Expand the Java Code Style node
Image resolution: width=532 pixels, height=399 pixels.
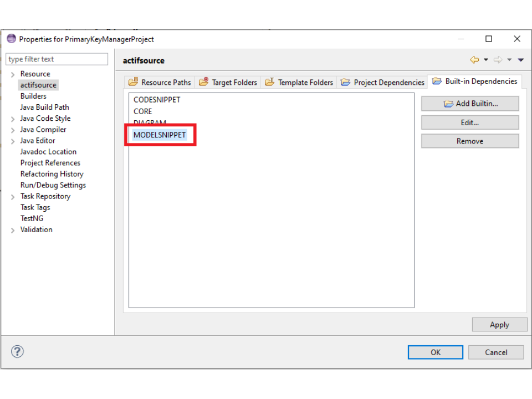click(13, 119)
